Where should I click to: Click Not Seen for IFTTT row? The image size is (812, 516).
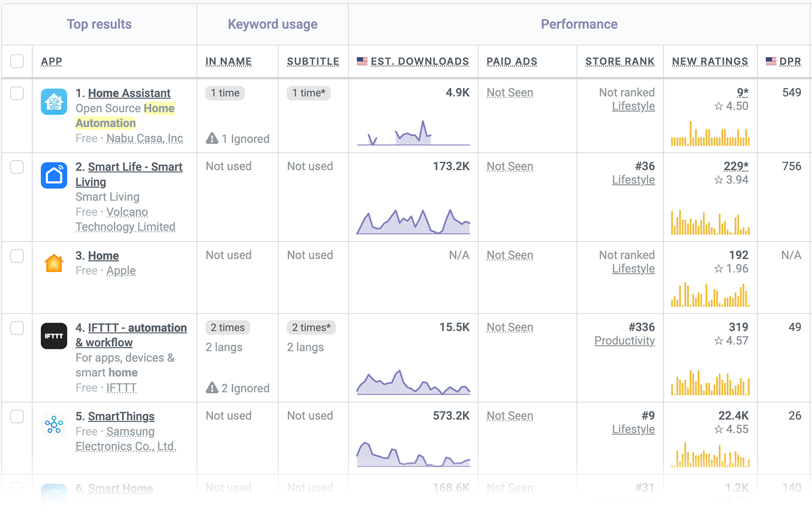[x=509, y=327]
